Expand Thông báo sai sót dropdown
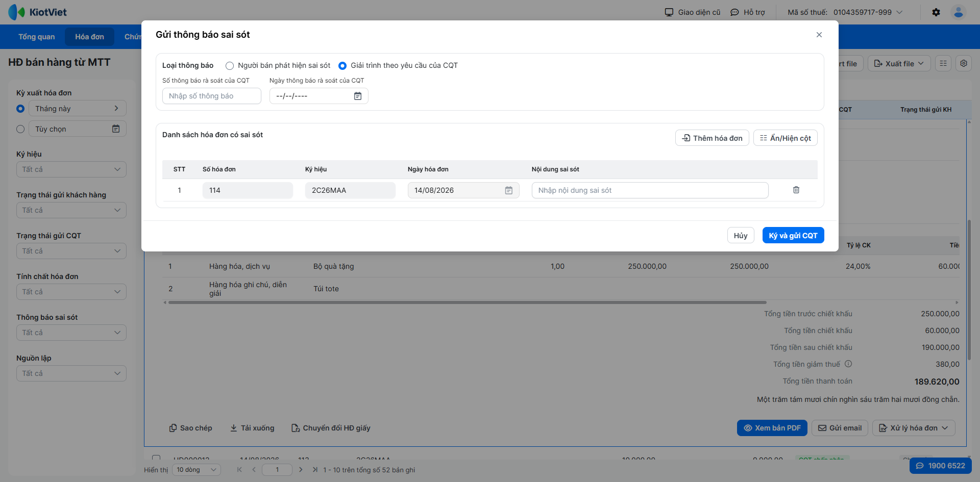Viewport: 980px width, 482px height. [71, 333]
